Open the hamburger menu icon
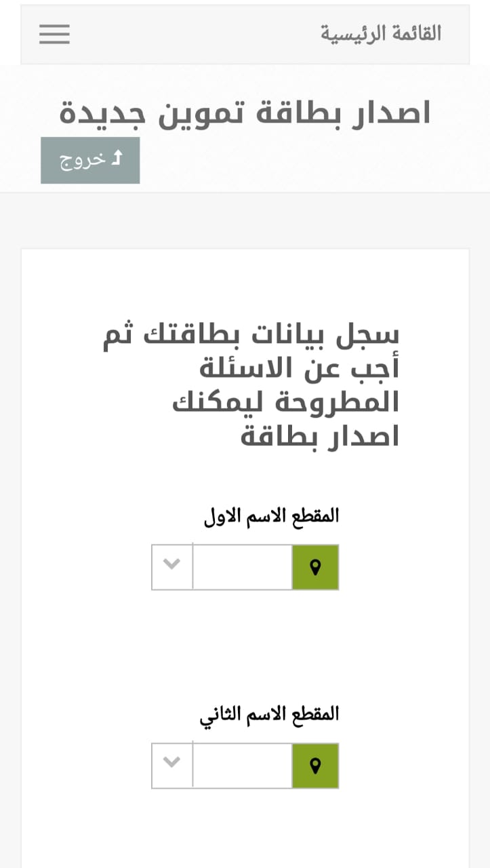The width and height of the screenshot is (490, 868). (x=54, y=34)
